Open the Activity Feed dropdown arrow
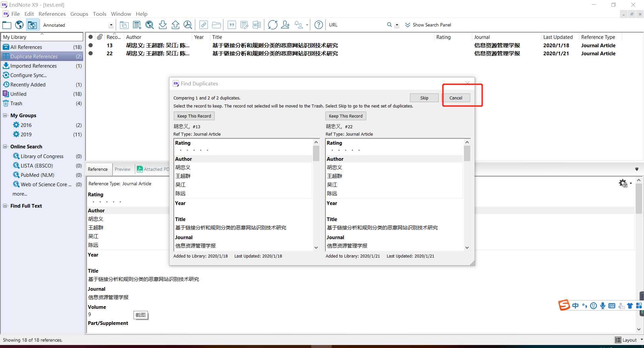Viewport: 644px width, 348px height. coord(307,25)
